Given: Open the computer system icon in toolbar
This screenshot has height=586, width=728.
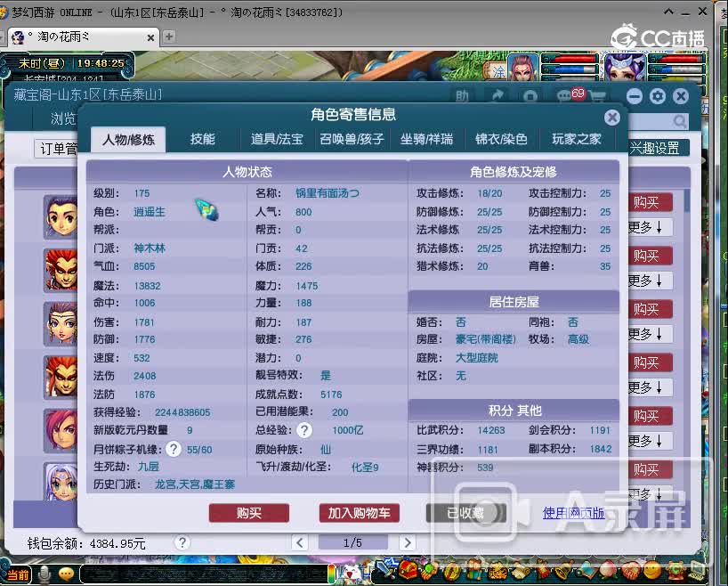Looking at the screenshot, I should (x=698, y=571).
